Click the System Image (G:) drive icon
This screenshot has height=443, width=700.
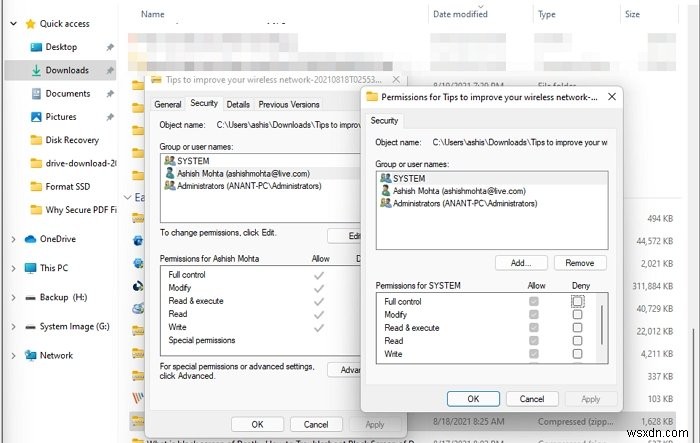30,326
